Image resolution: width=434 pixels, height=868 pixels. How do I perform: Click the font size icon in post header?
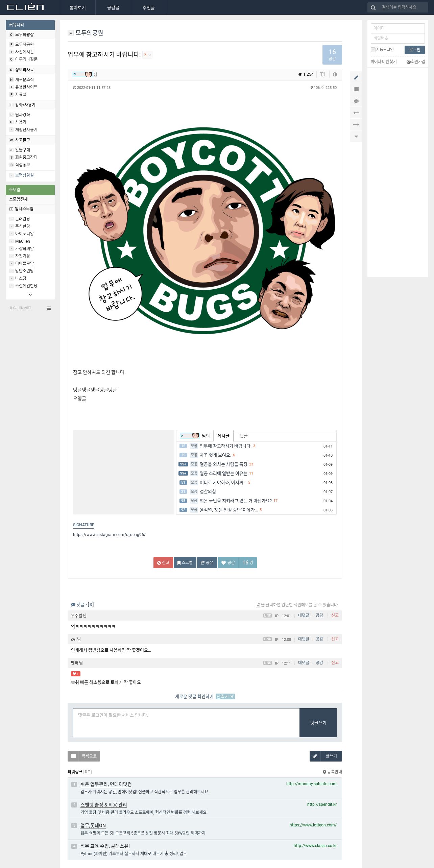(x=322, y=74)
